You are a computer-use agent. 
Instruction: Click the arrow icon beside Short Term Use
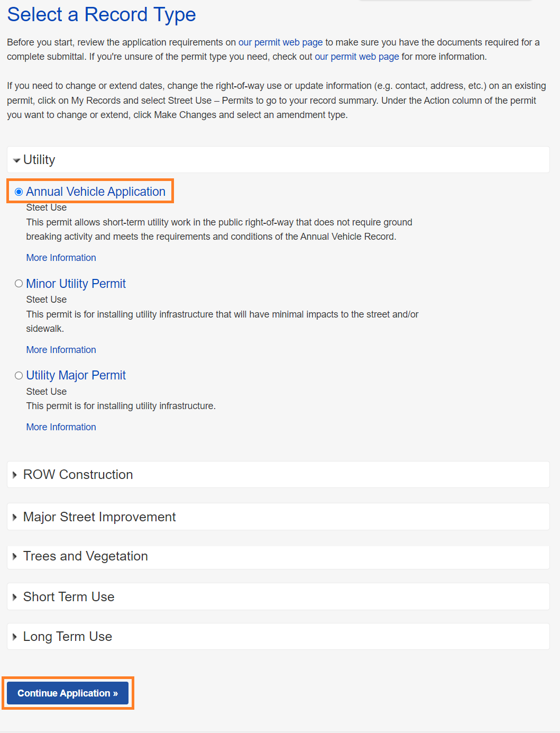coord(15,597)
